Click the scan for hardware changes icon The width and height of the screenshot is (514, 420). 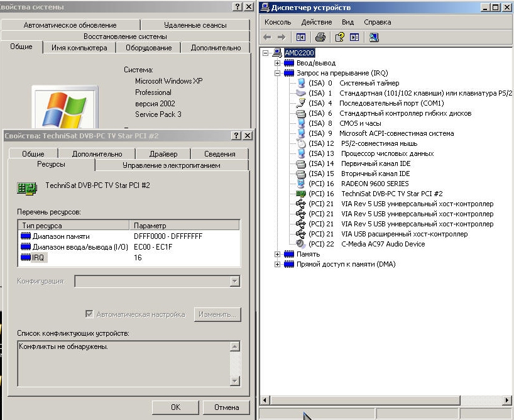(x=374, y=37)
